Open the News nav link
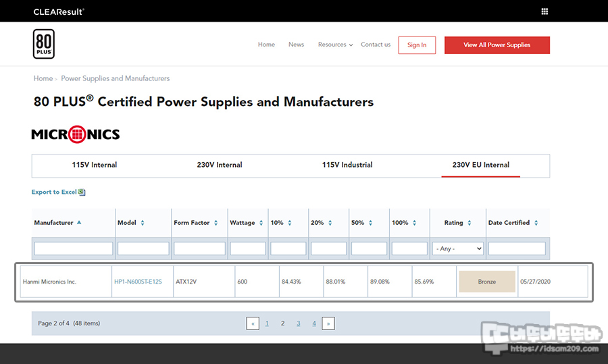The image size is (608, 364). (297, 45)
